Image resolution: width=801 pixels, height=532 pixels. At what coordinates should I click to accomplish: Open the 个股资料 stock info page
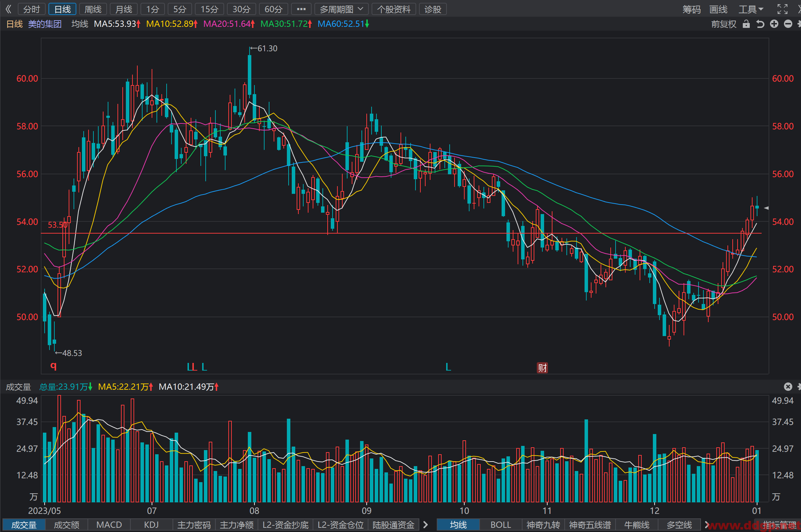(394, 9)
